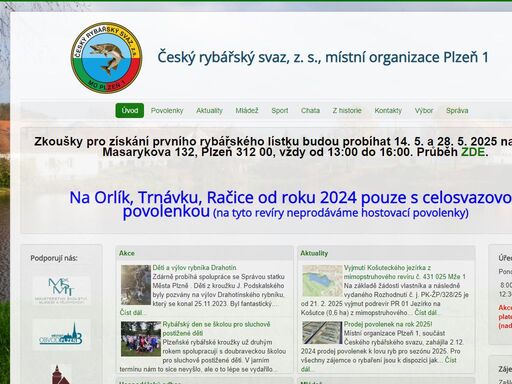Follow the green ZDE link
This screenshot has height=384, width=512.
(x=473, y=152)
